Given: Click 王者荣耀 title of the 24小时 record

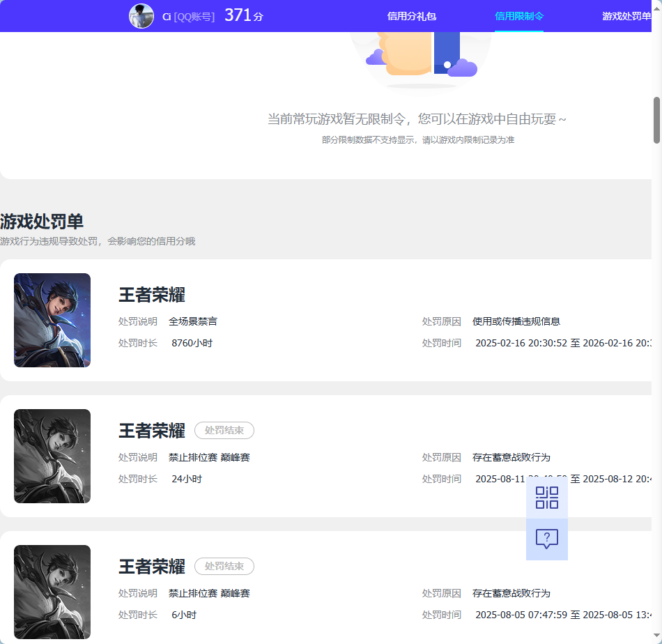Looking at the screenshot, I should click(x=152, y=431).
